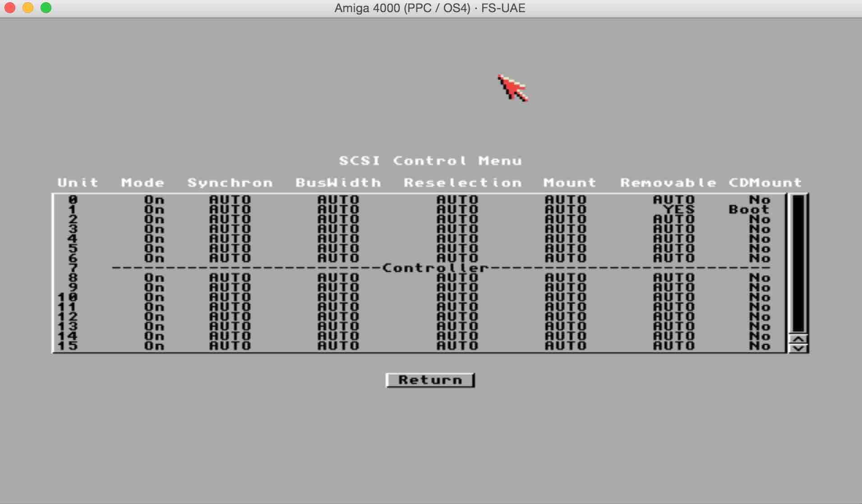Change BusWidth AUTO for unit 9

click(x=338, y=288)
